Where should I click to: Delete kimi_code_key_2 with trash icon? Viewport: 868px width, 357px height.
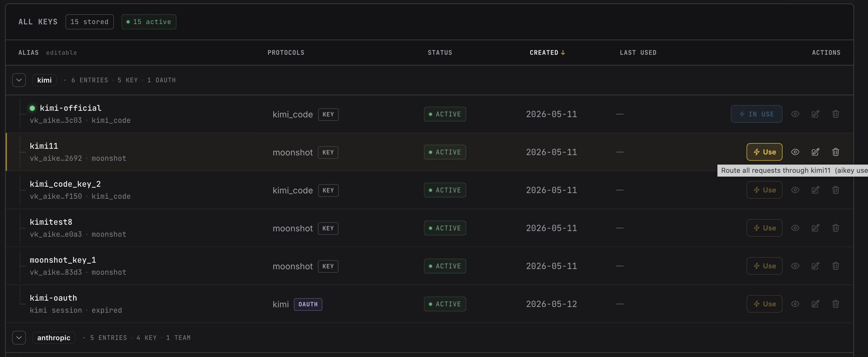tap(836, 190)
